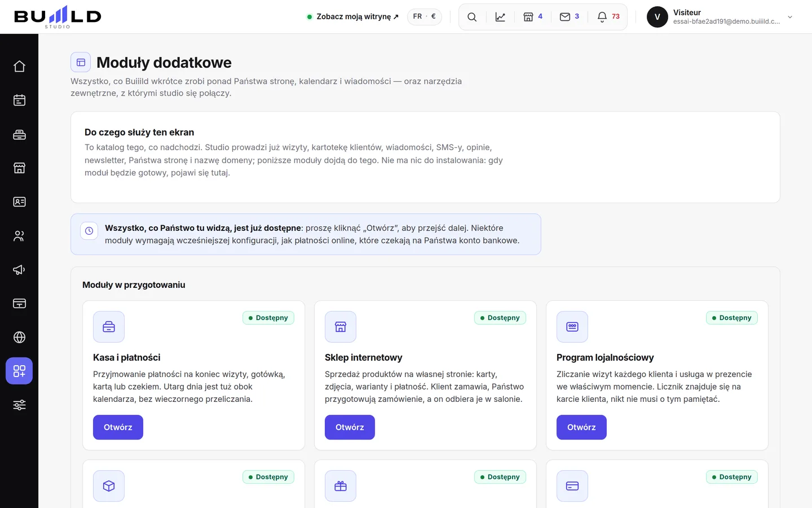Follow the Zobacz moją witrynę link
Screen dimensions: 812x508
click(352, 17)
